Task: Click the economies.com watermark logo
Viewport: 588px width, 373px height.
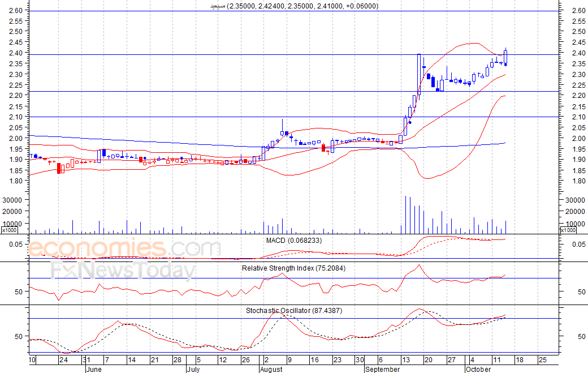Action: [124, 248]
